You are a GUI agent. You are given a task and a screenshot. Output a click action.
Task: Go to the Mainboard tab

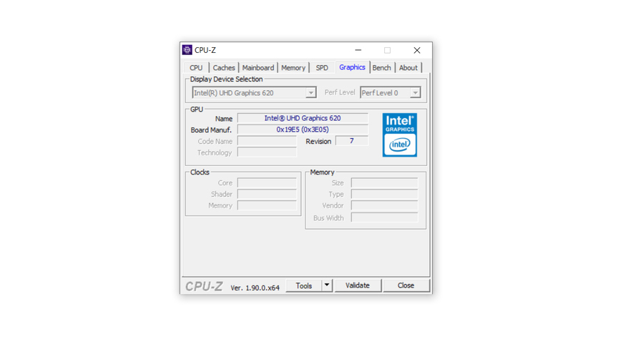tap(258, 68)
